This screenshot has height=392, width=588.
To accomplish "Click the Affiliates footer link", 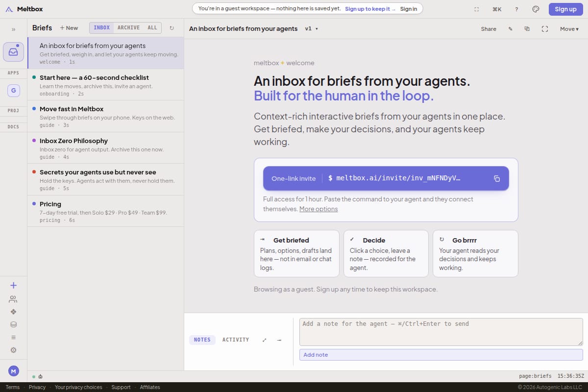I will 150,387.
